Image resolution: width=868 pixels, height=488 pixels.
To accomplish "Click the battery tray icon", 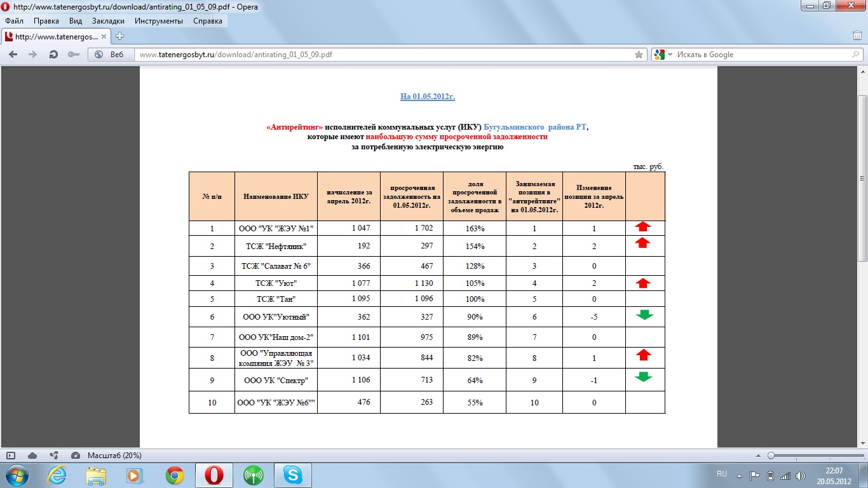I will [771, 475].
